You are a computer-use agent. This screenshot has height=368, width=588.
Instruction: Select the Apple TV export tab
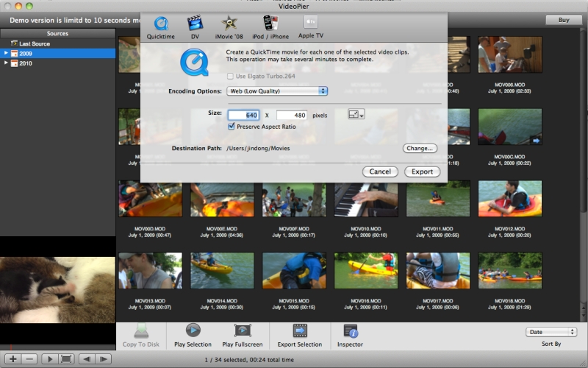click(310, 27)
